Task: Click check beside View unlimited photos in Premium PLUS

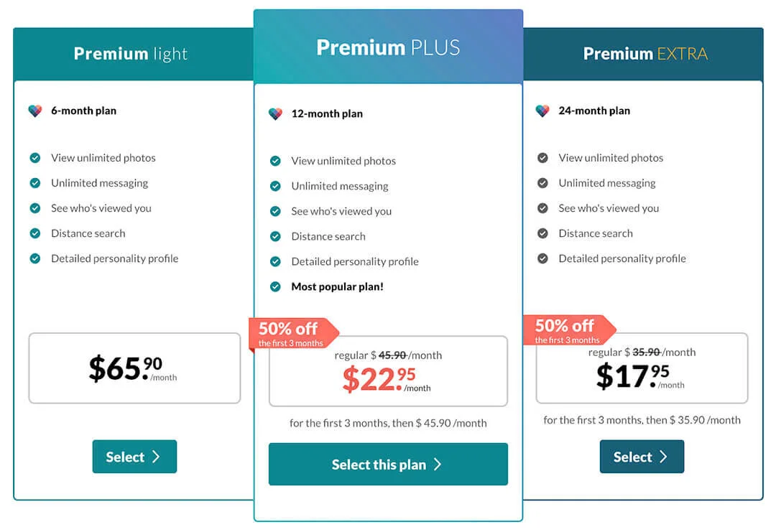Action: coord(276,162)
